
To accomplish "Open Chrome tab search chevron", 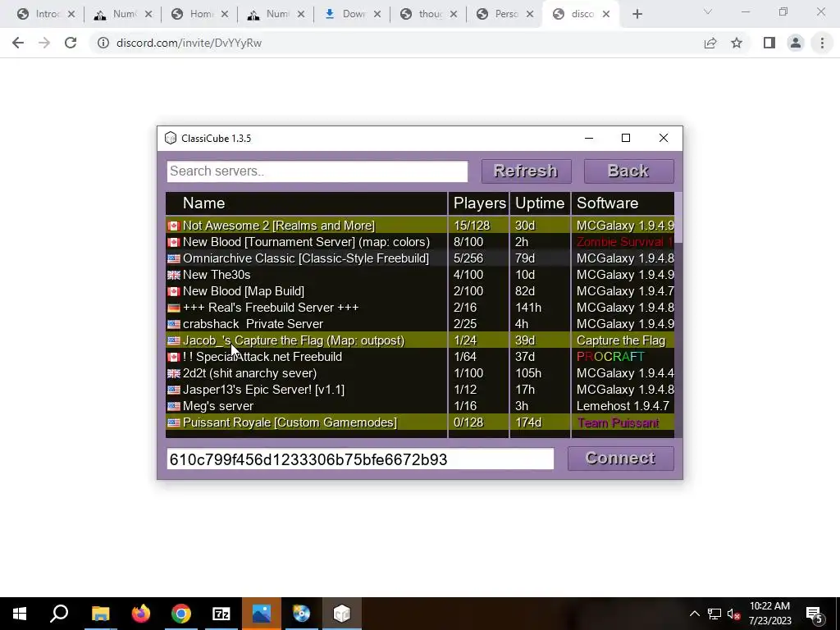I will (x=708, y=11).
